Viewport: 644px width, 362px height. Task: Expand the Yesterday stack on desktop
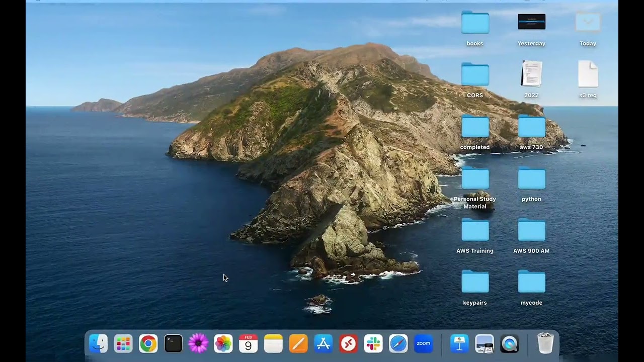[x=531, y=23]
